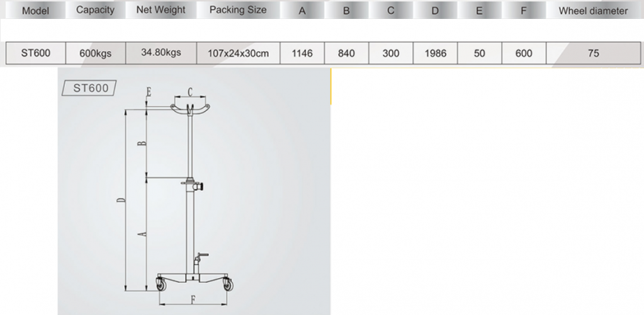This screenshot has height=315, width=644.
Task: Click dimension label A on the diagram
Action: tap(142, 234)
